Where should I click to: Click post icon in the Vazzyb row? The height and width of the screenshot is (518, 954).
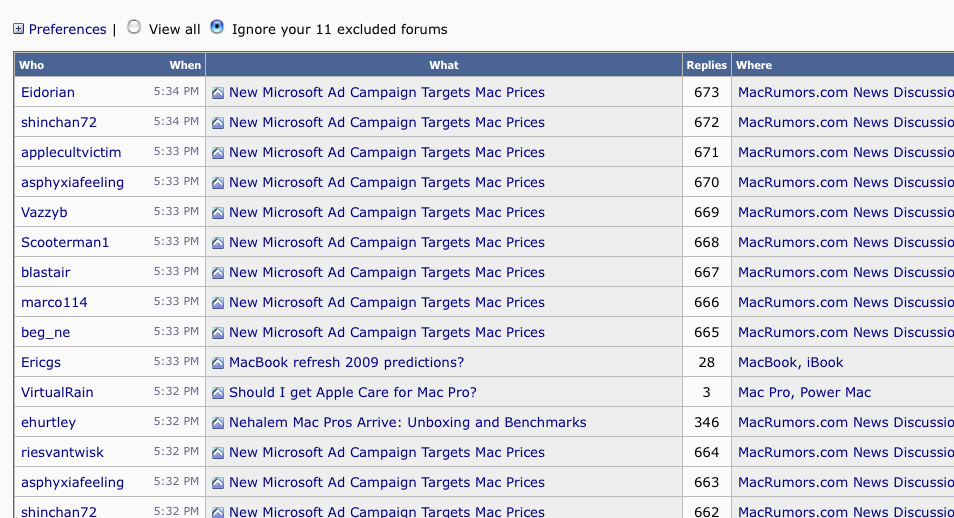tap(218, 212)
